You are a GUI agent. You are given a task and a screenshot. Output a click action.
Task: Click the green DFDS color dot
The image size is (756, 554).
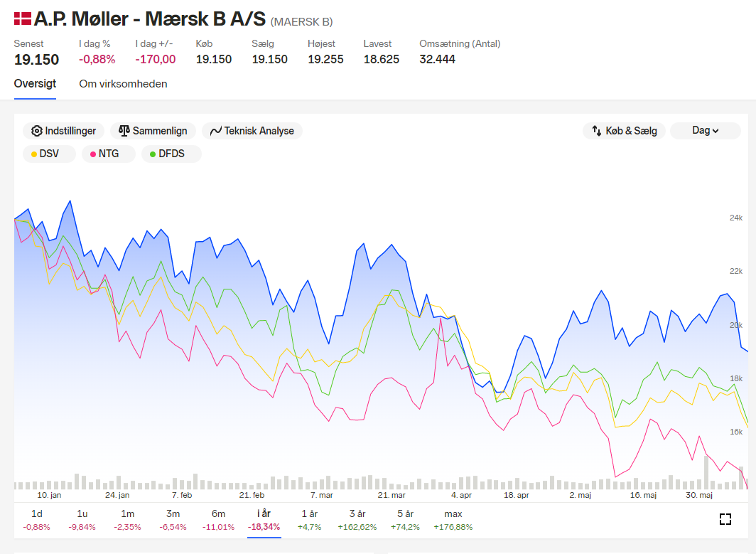pyautogui.click(x=153, y=154)
